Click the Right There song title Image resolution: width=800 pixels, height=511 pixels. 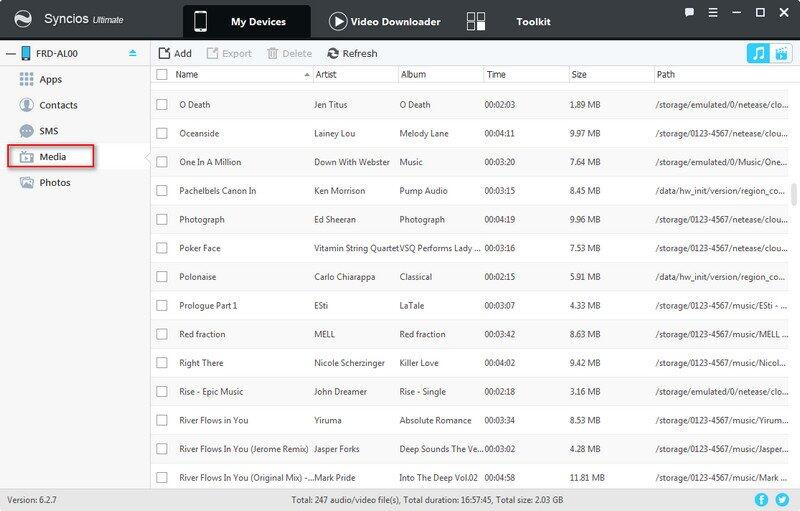(201, 363)
